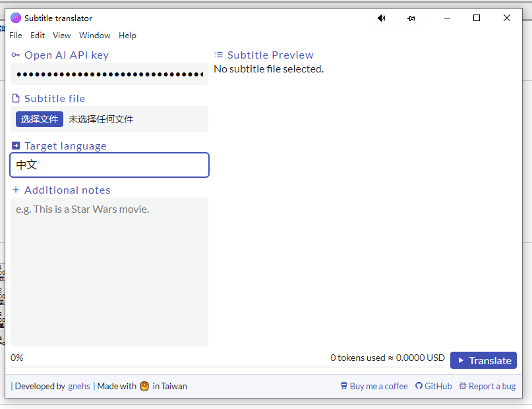
Task: Focus the Open AI API key field
Action: pos(109,74)
